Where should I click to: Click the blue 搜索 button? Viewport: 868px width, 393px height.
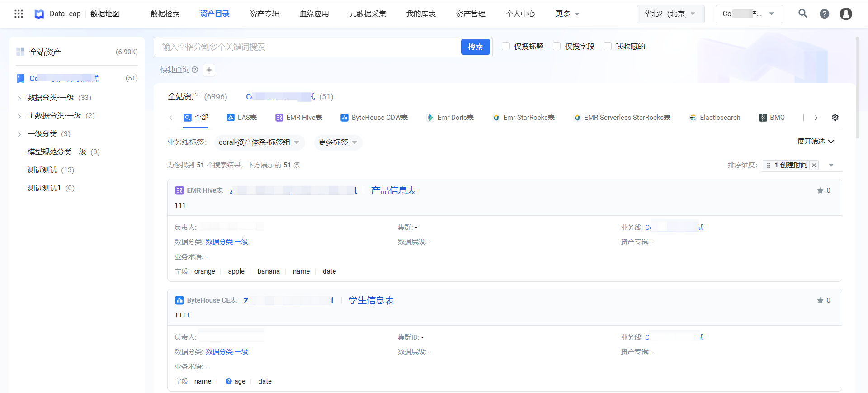(x=476, y=47)
